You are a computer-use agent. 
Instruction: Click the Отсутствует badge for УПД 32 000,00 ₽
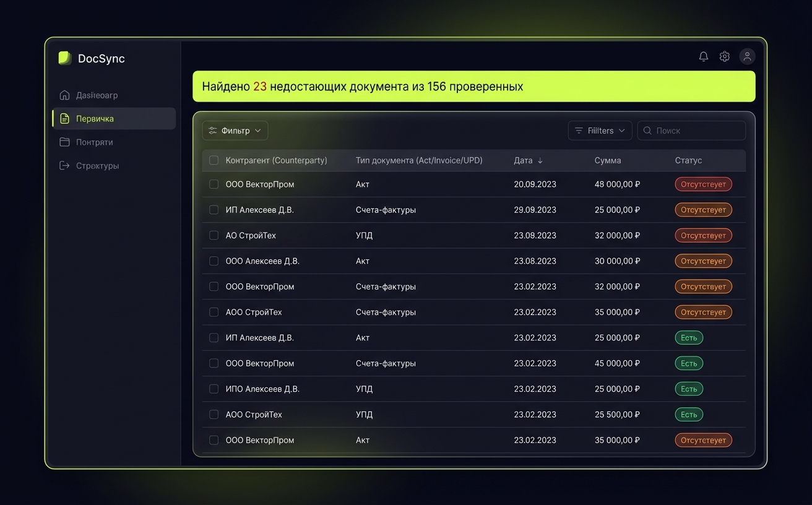pyautogui.click(x=703, y=236)
